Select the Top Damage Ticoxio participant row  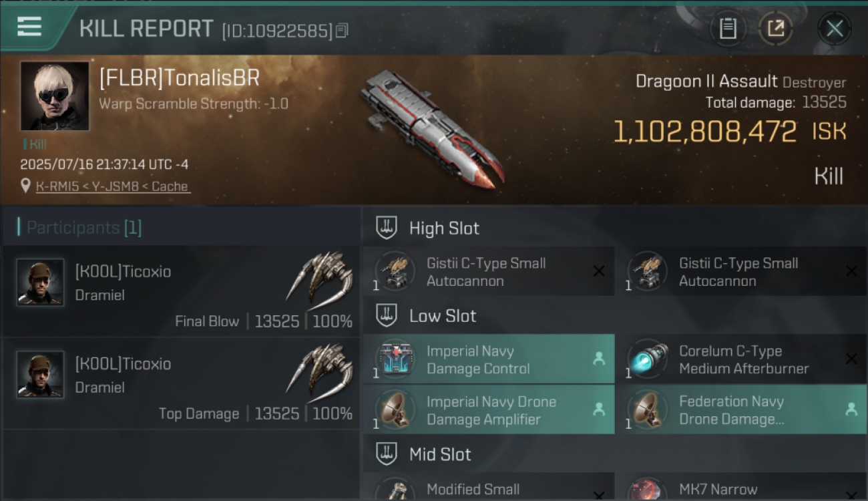(x=181, y=383)
